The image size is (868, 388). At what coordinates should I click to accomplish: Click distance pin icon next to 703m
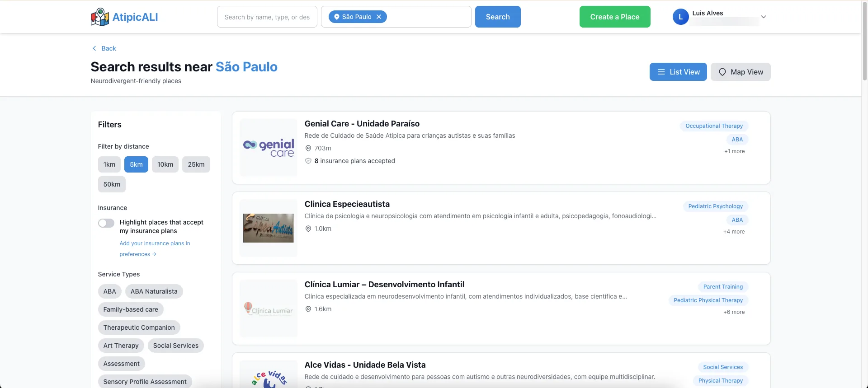click(308, 148)
